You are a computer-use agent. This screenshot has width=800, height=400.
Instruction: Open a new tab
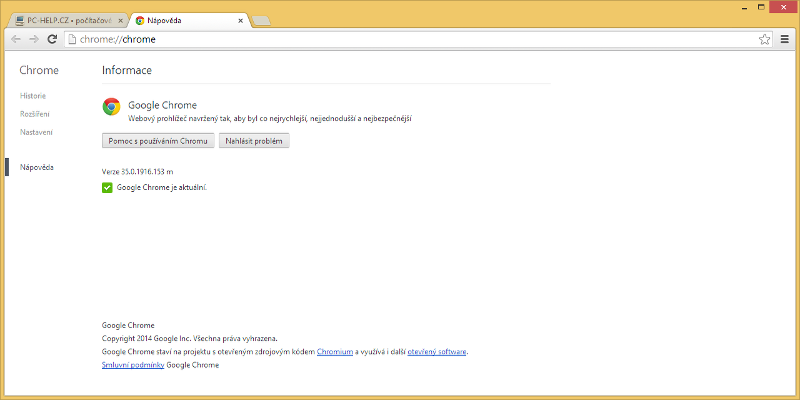click(x=262, y=20)
